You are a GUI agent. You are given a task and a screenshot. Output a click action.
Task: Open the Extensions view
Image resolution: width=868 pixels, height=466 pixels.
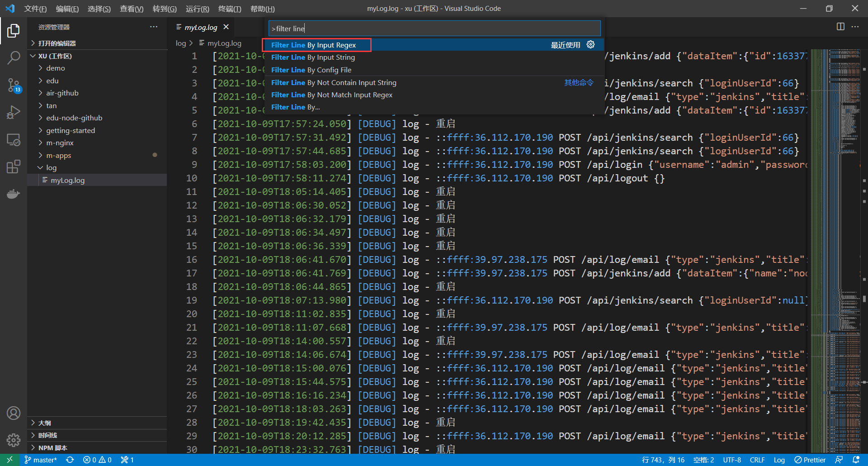click(x=14, y=166)
